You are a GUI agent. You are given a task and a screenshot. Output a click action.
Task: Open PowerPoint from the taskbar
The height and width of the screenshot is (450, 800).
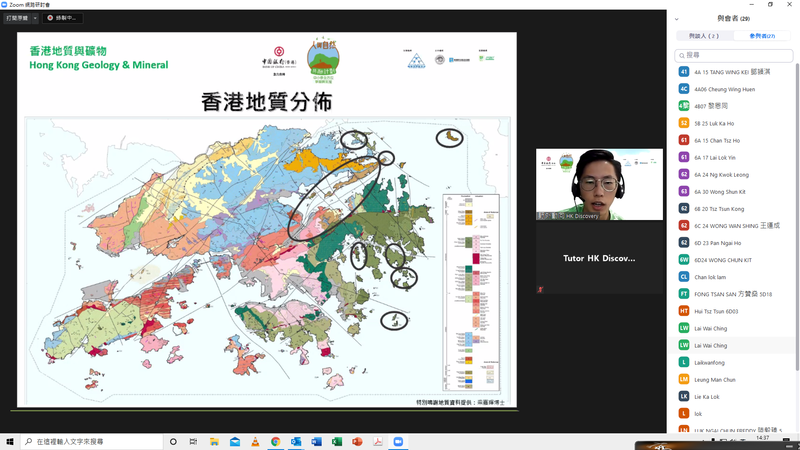tap(357, 441)
